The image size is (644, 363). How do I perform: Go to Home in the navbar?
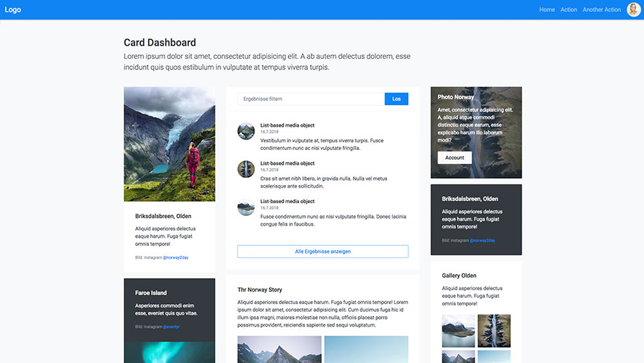pos(547,9)
